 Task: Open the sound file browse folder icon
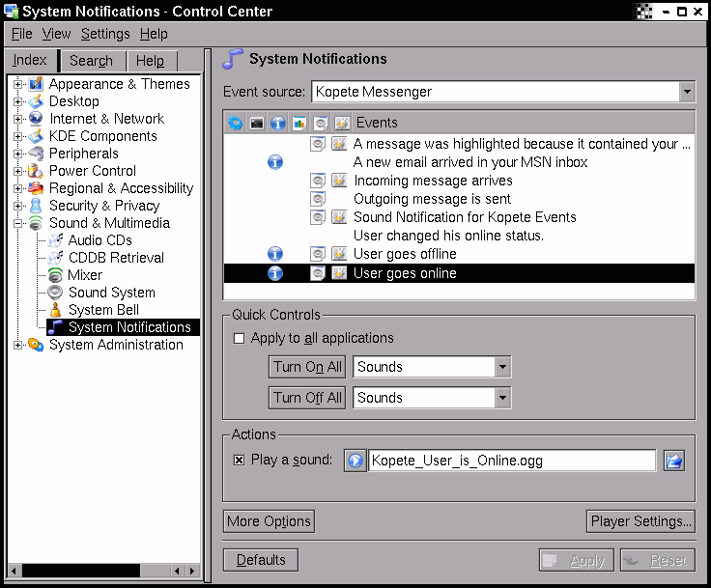[x=673, y=461]
